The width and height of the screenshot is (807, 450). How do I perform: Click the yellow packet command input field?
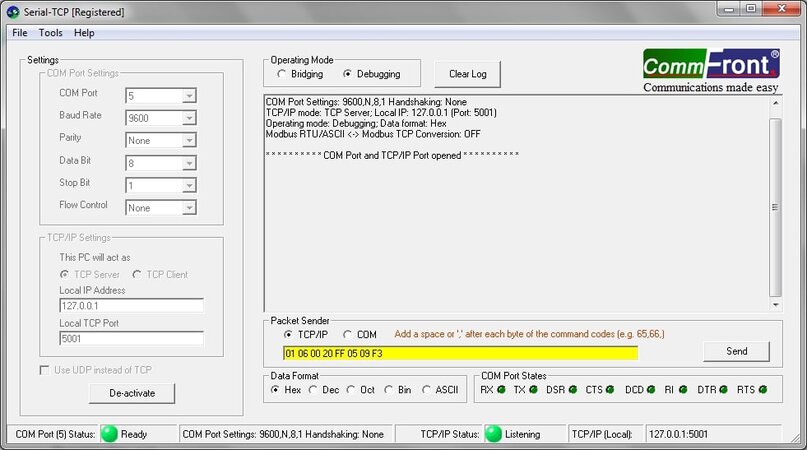click(460, 353)
